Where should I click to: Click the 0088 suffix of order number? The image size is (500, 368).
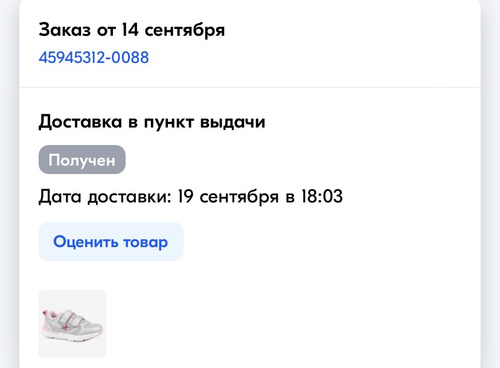click(130, 57)
